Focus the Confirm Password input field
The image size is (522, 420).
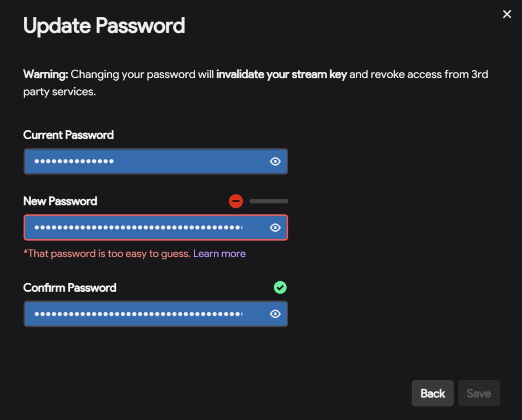(x=156, y=314)
